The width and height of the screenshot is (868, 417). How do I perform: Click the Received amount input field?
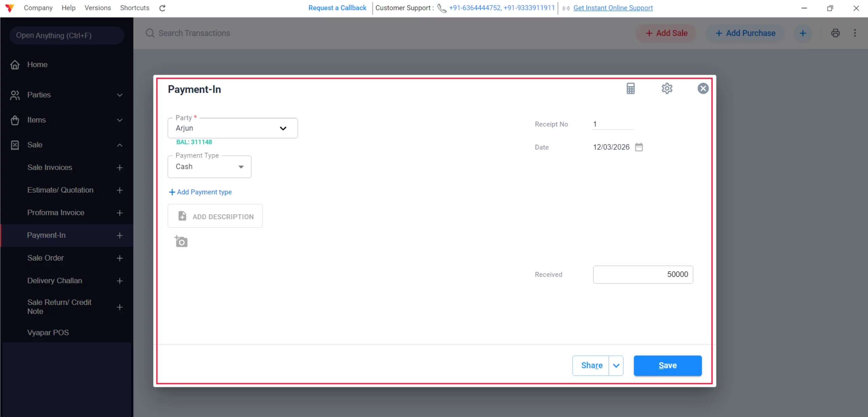(x=643, y=274)
